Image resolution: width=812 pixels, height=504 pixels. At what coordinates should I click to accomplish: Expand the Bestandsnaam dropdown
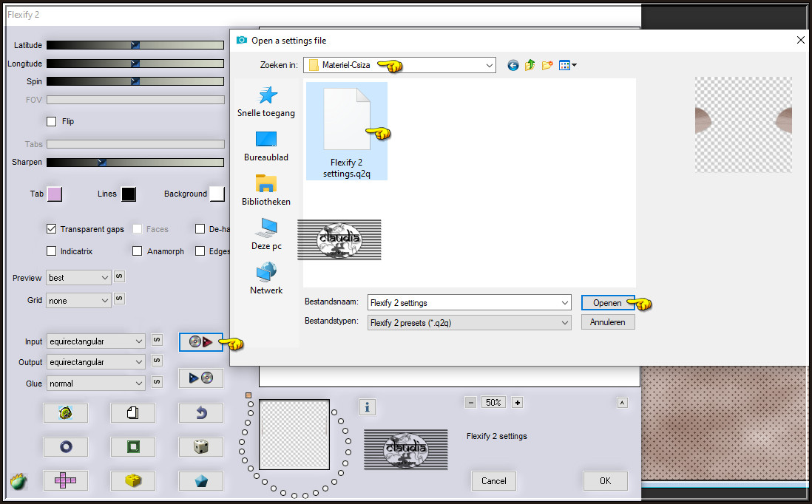pos(564,303)
